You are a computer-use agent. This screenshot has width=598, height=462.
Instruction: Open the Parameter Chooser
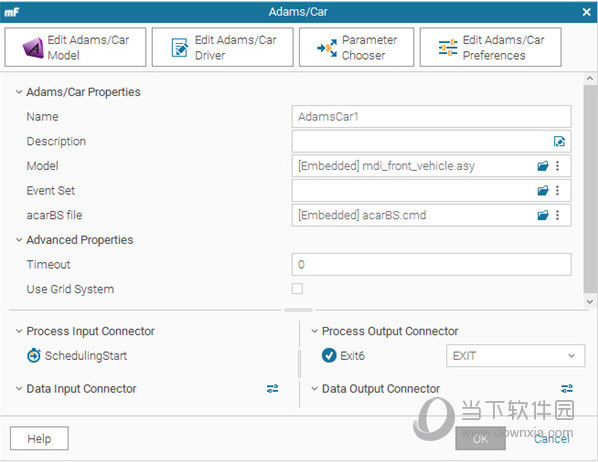pyautogui.click(x=356, y=47)
